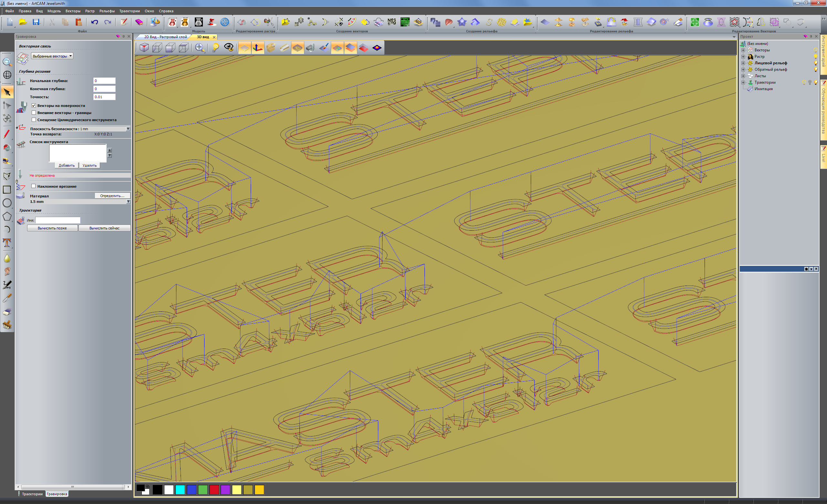
Task: Enable 'Внешние векторы - границы' checkbox
Action: pyautogui.click(x=34, y=113)
